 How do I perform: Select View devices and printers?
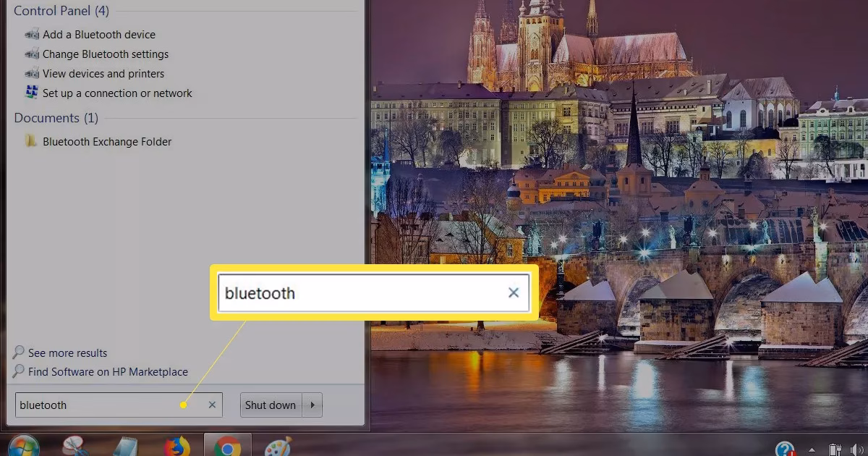coord(103,73)
